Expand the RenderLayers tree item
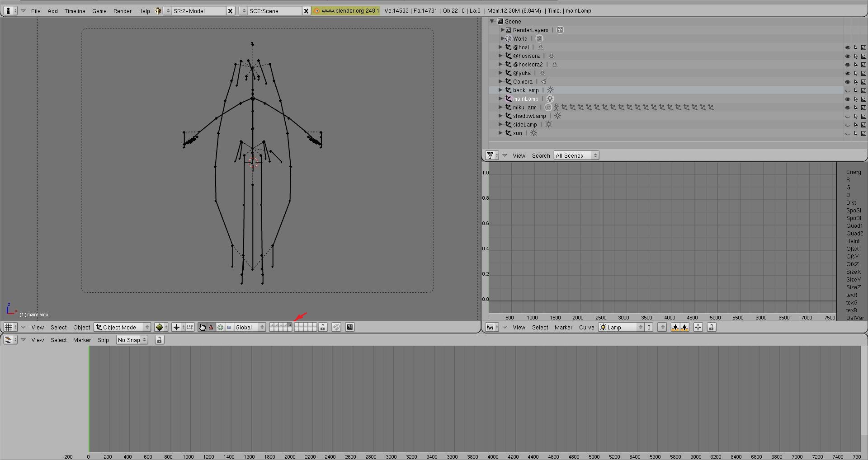This screenshot has width=868, height=460. [x=502, y=30]
